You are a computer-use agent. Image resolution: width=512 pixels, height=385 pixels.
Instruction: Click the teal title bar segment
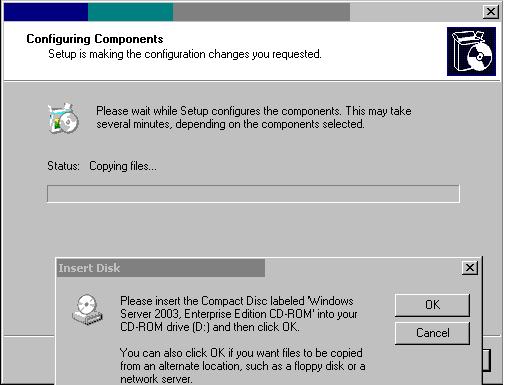click(x=131, y=12)
